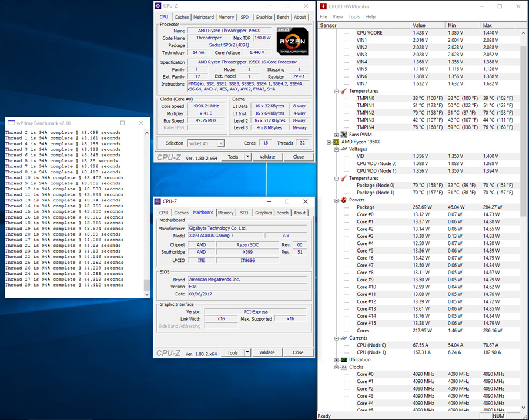The width and height of the screenshot is (529, 420).
Task: Click the Ryzen Threadripper logo in CPU-Z
Action: [292, 41]
